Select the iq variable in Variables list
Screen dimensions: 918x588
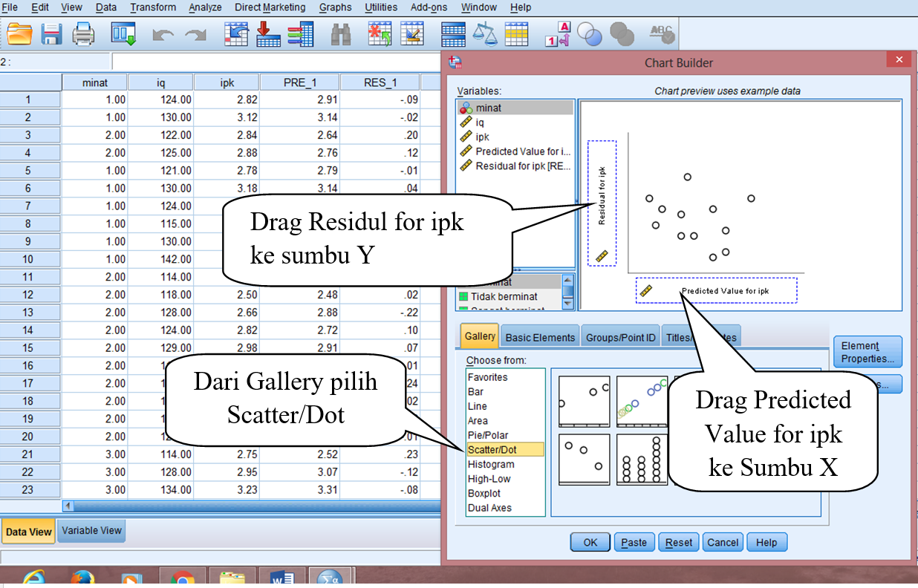(x=480, y=122)
